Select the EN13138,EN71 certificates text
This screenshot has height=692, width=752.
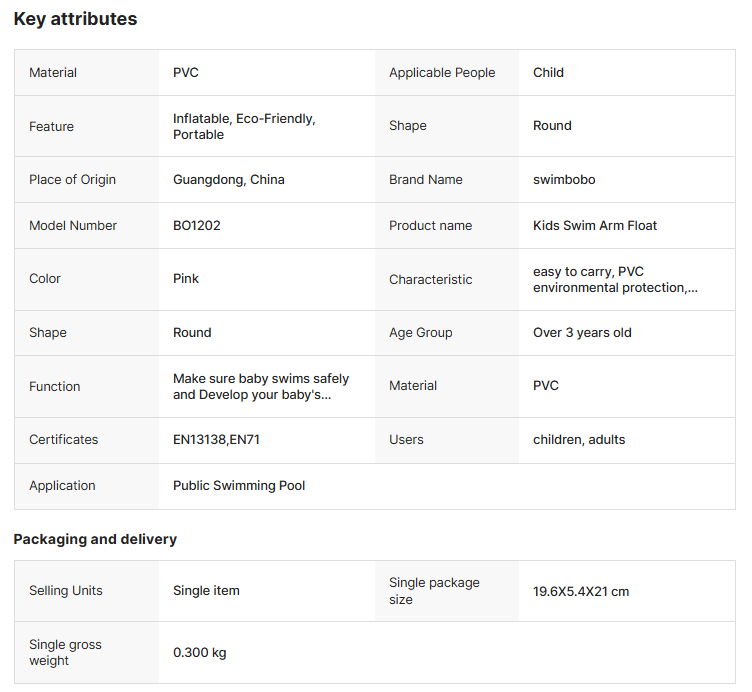(216, 440)
